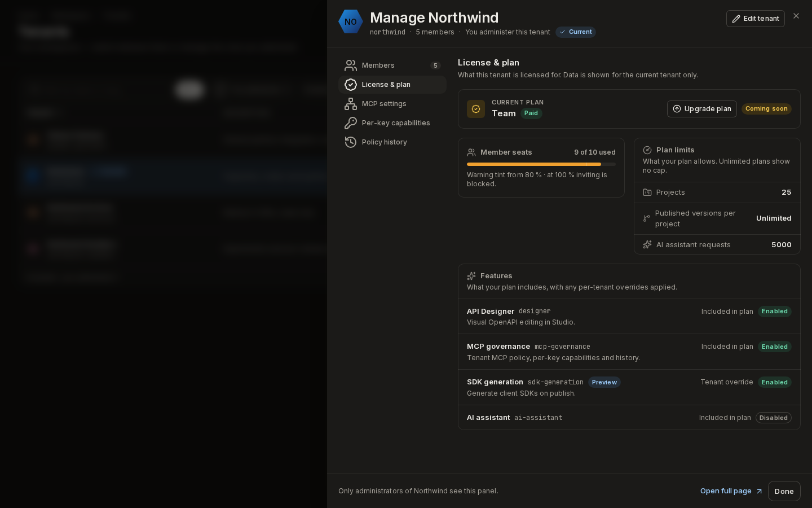Click the Northwind NO hexagon avatar
The height and width of the screenshot is (508, 812).
tap(350, 21)
